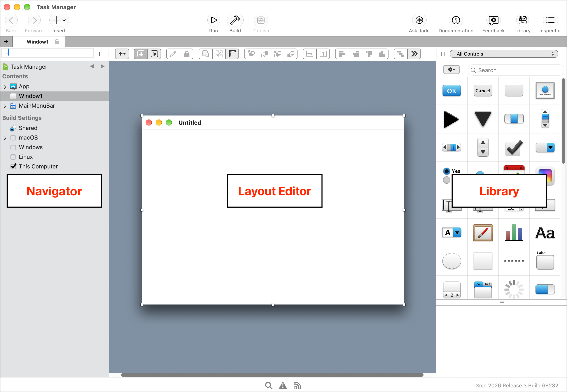Run the project with the Run button
The width and height of the screenshot is (567, 392).
point(213,20)
